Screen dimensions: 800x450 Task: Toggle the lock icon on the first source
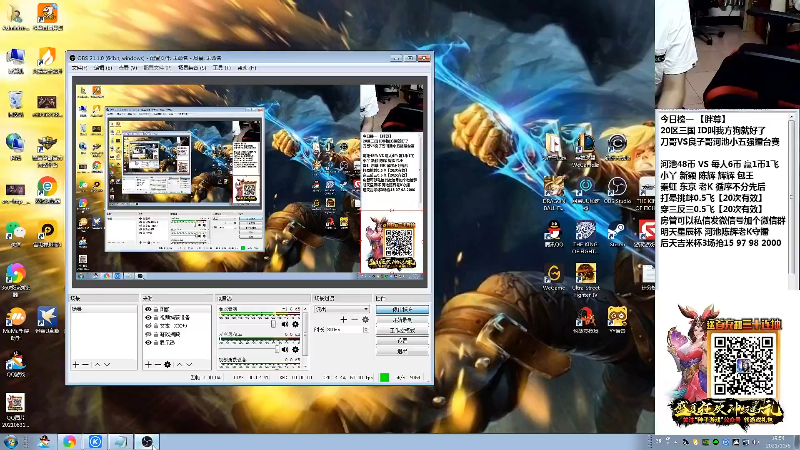pyautogui.click(x=156, y=309)
